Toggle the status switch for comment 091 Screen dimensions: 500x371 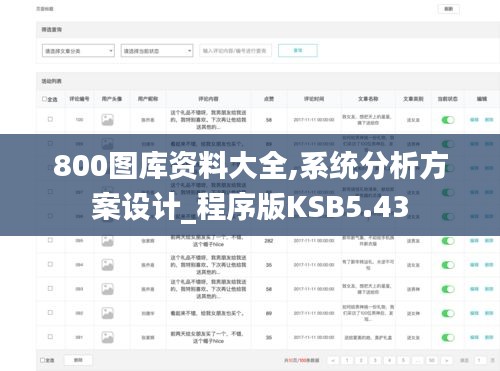[x=448, y=338]
